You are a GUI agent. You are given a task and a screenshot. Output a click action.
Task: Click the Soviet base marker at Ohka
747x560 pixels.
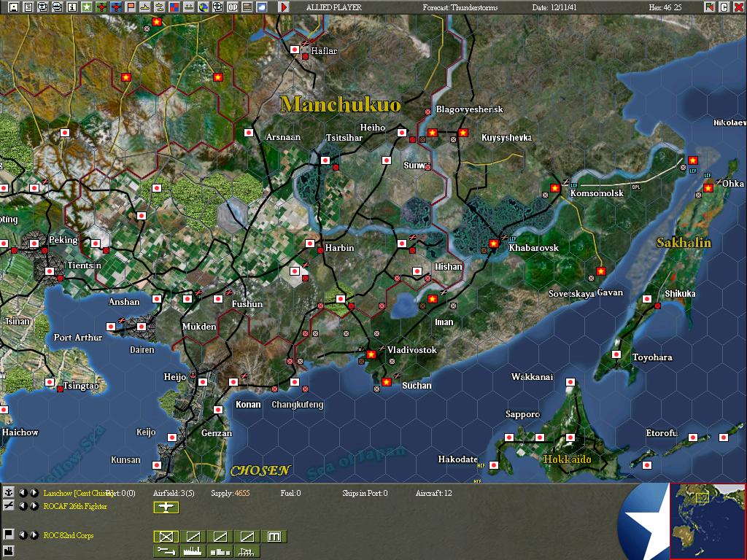pos(708,188)
